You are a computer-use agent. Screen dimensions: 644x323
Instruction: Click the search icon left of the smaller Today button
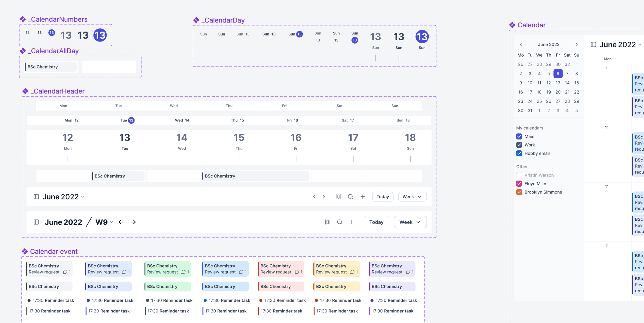tap(351, 197)
